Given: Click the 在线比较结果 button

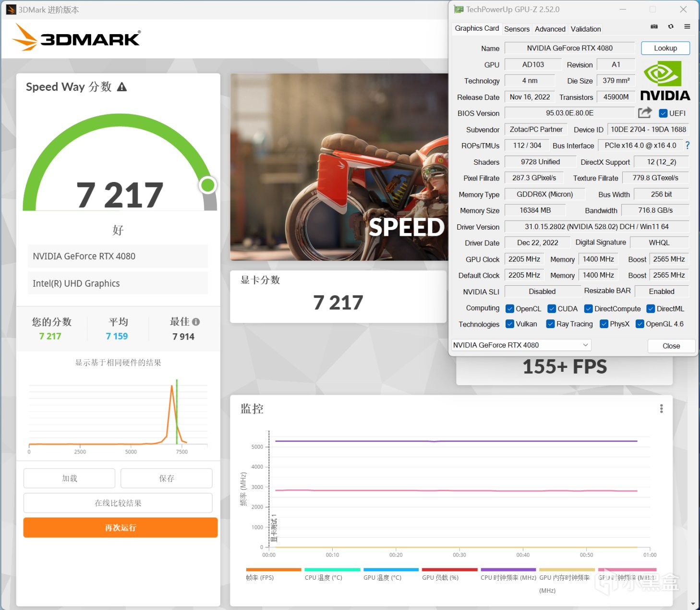Looking at the screenshot, I should tap(118, 503).
